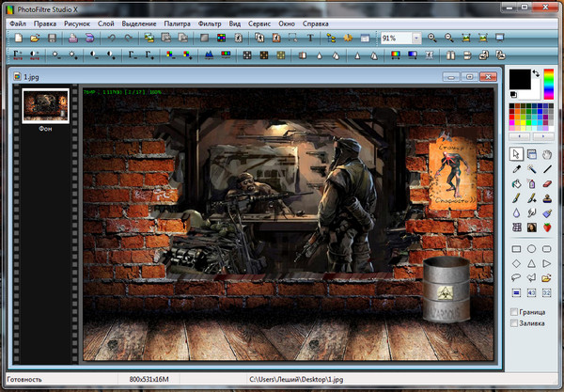Select the Eraser tool
564x392 pixels.
pyautogui.click(x=547, y=184)
